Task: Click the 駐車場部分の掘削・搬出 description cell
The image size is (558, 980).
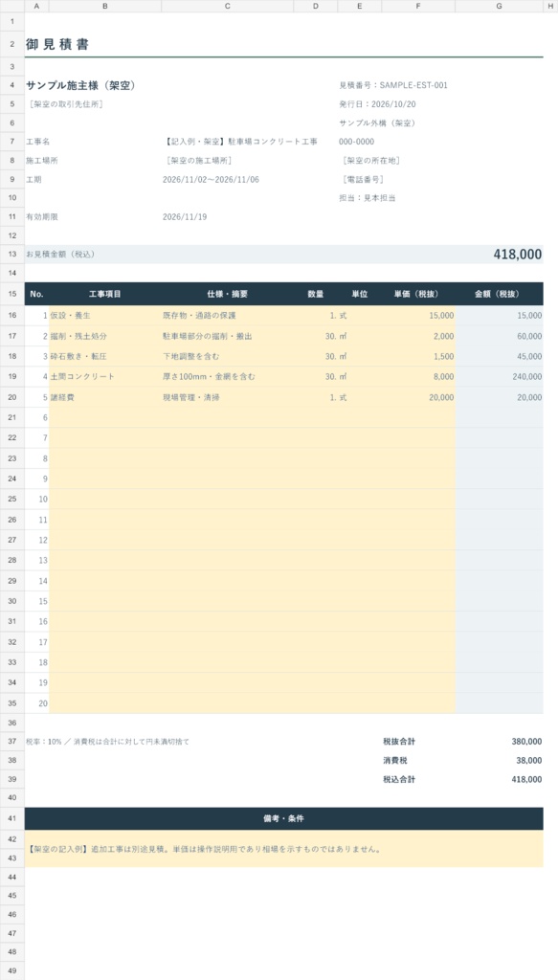Action: pyautogui.click(x=228, y=336)
